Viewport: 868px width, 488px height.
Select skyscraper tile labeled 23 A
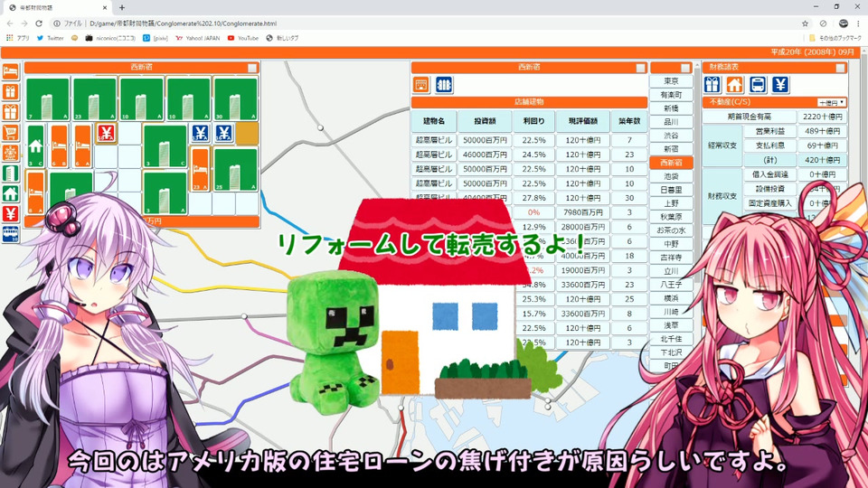pyautogui.click(x=95, y=99)
